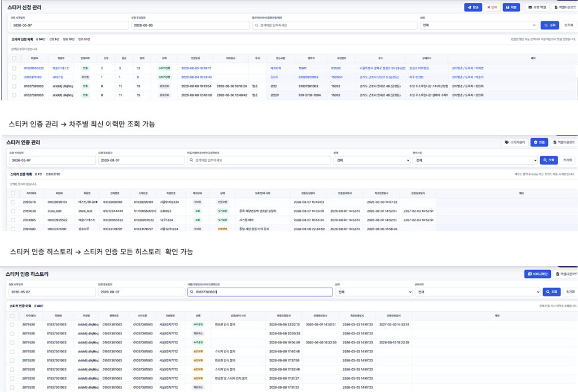Open the 상태 dropdown in 스티커 인증 관리
Image resolution: width=578 pixels, height=392 pixels.
coord(372,160)
